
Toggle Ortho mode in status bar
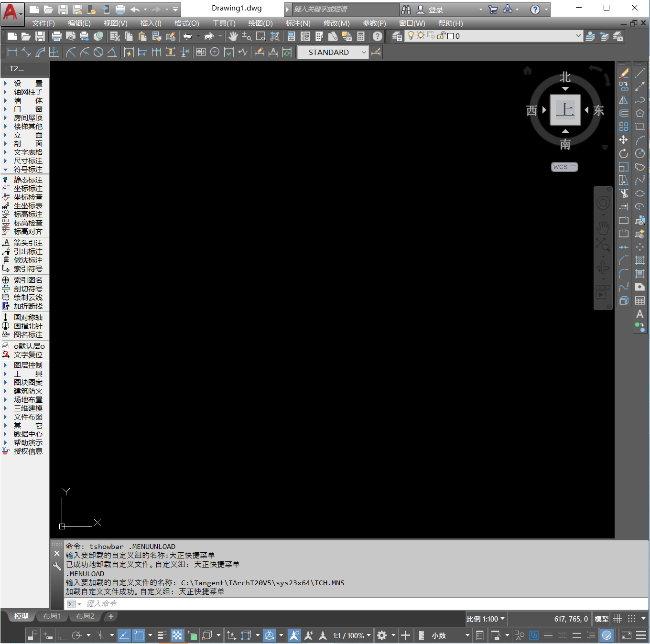62,635
